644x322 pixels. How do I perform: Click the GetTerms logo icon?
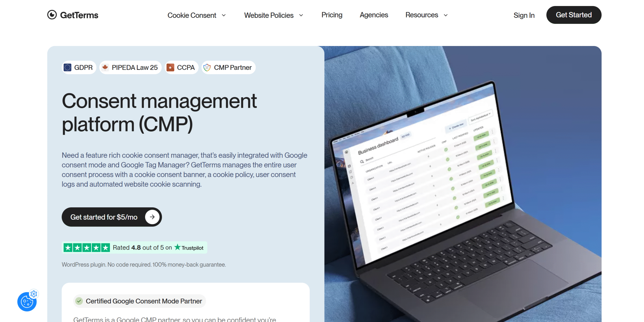52,15
